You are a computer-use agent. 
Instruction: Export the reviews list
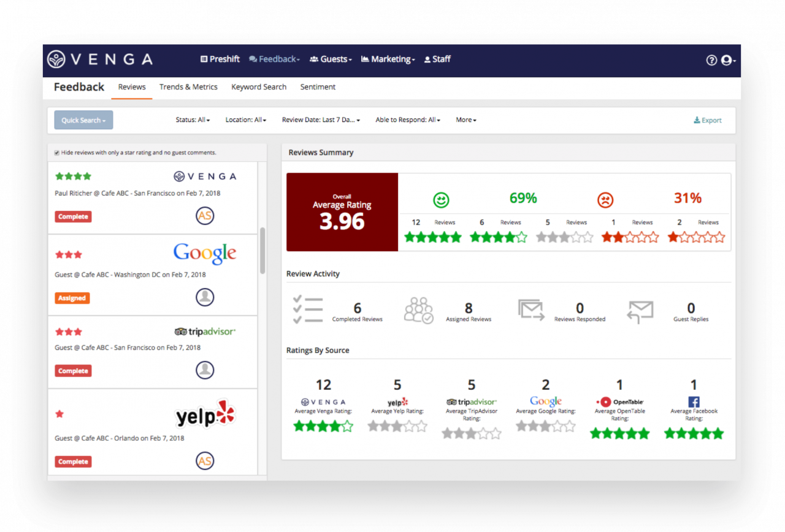pos(708,120)
